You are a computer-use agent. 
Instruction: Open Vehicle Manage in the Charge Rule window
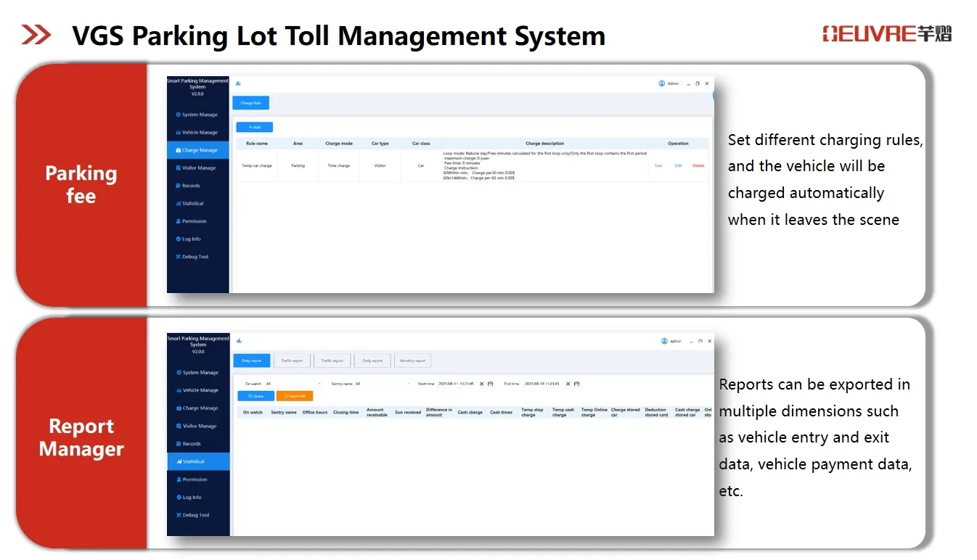tap(197, 133)
